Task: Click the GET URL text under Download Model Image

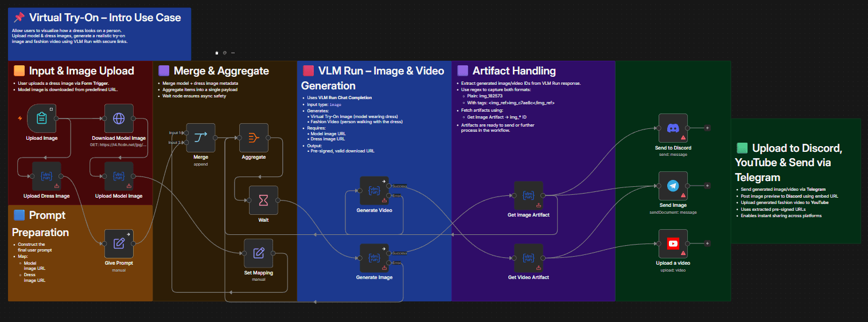Action: point(119,145)
